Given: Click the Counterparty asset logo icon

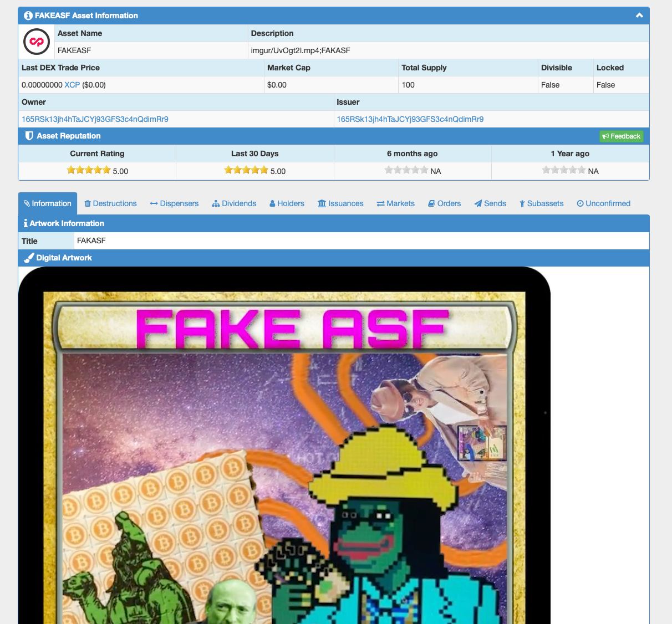Looking at the screenshot, I should click(37, 42).
